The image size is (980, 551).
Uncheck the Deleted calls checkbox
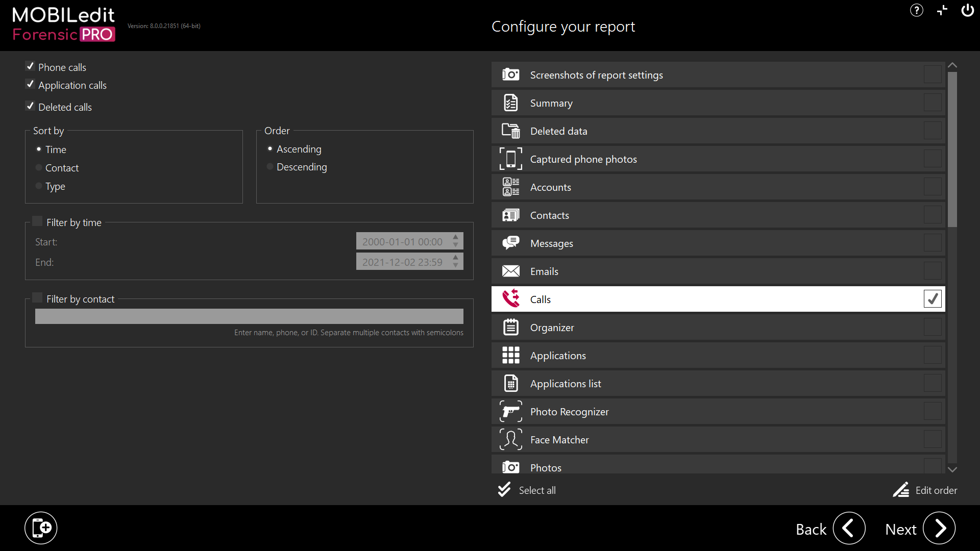point(30,107)
